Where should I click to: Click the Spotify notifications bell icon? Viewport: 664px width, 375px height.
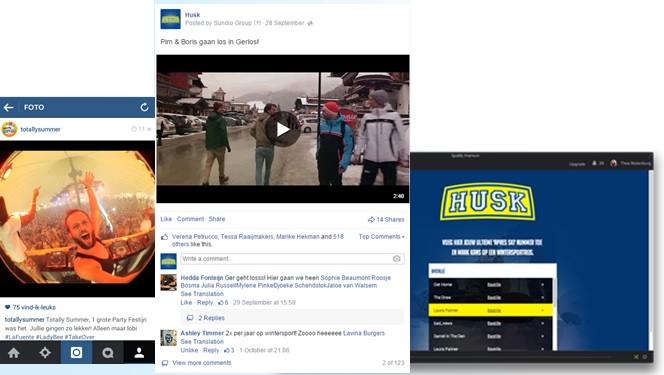[594, 163]
